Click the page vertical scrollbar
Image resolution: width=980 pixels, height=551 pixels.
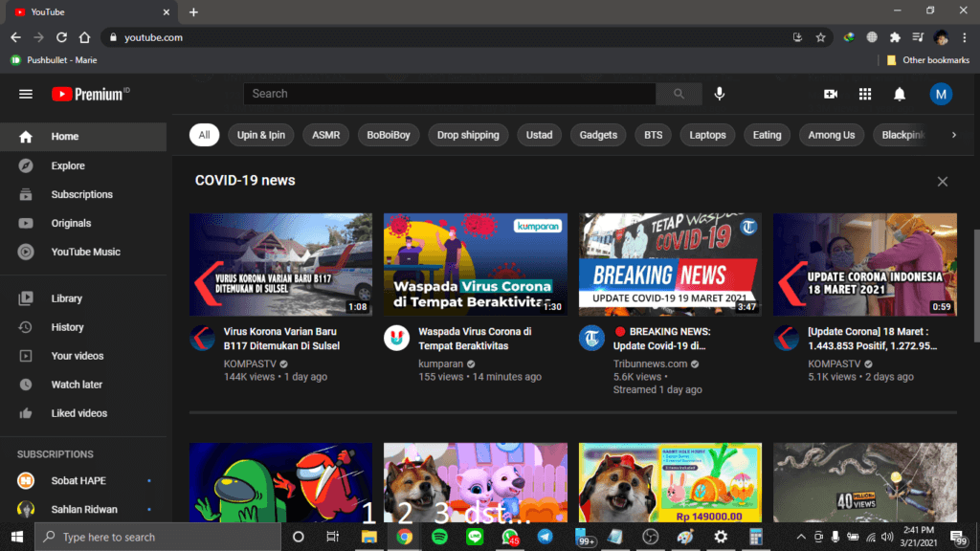(976, 285)
